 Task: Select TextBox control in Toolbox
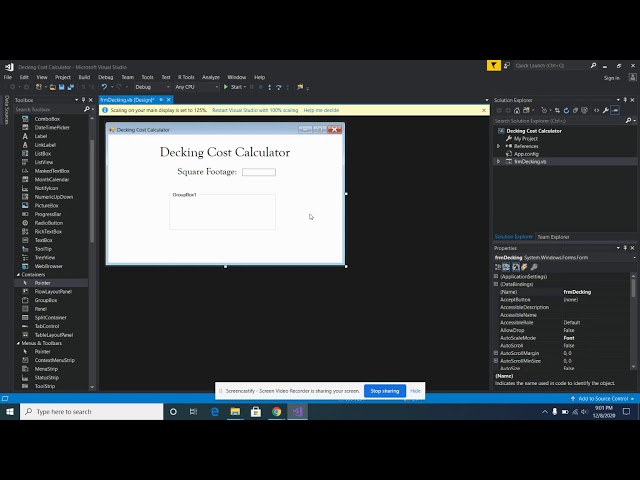tap(44, 240)
